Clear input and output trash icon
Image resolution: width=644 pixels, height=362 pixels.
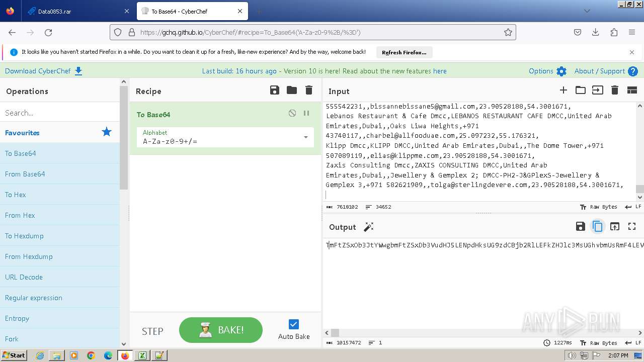pos(614,90)
